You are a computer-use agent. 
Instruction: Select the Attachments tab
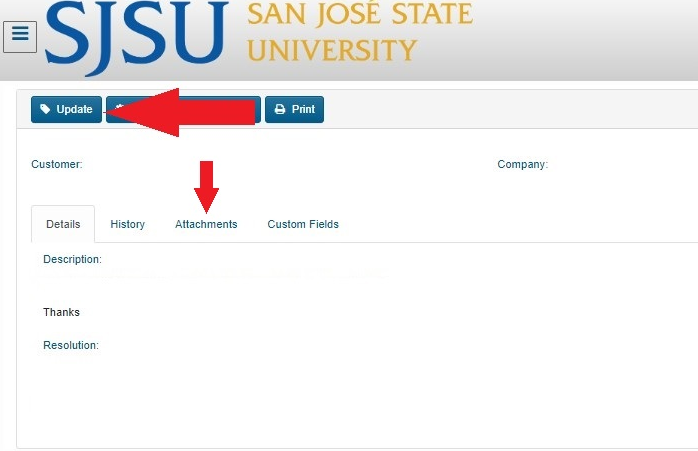(x=206, y=224)
